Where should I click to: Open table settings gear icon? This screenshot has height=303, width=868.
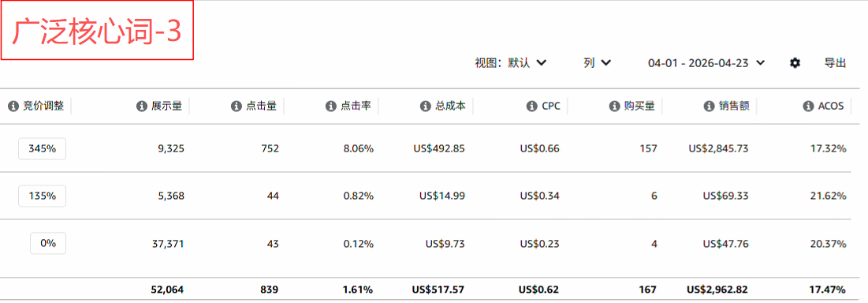[x=795, y=63]
